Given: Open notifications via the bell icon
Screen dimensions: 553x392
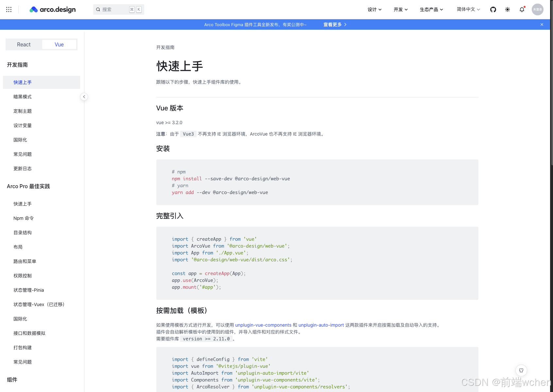Looking at the screenshot, I should 522,10.
